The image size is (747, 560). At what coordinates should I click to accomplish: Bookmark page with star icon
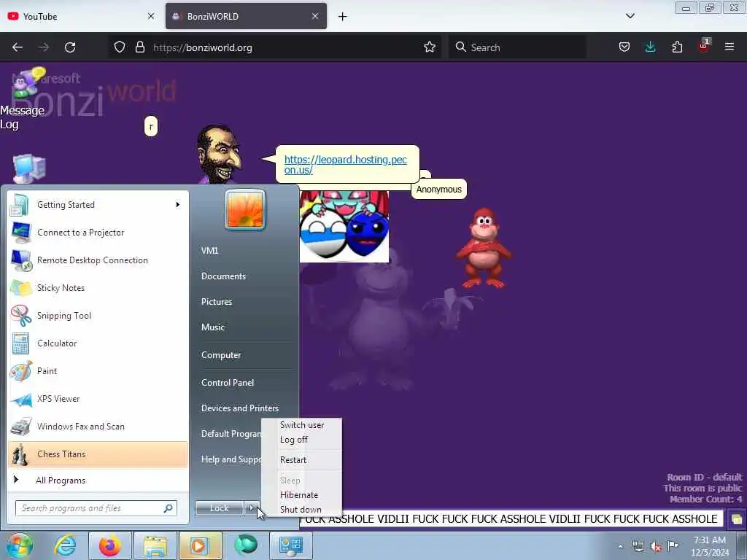pyautogui.click(x=430, y=47)
